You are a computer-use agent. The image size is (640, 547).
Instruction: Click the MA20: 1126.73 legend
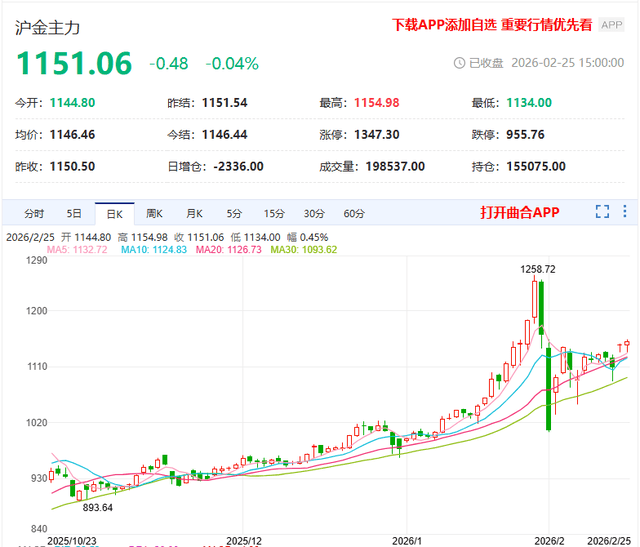229,249
